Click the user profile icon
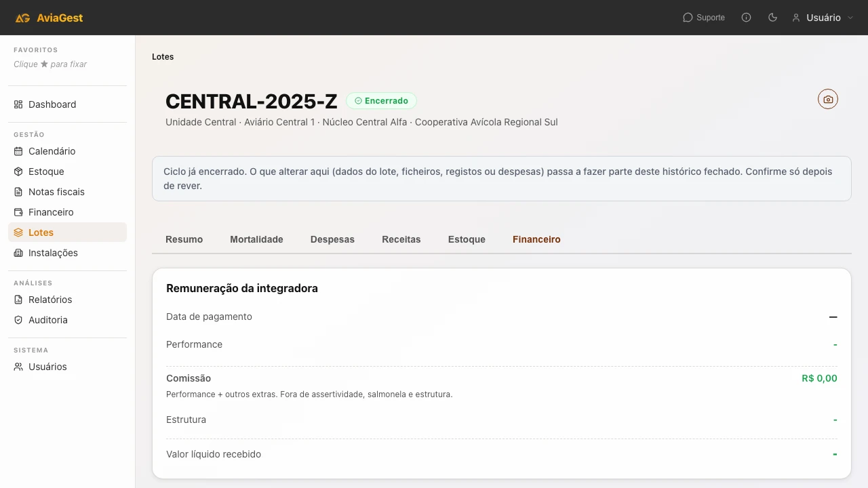Image resolution: width=868 pixels, height=488 pixels. point(796,18)
